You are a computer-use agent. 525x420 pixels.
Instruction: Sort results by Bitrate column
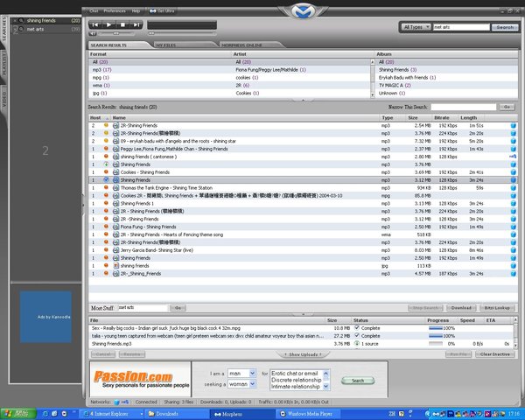(444, 118)
